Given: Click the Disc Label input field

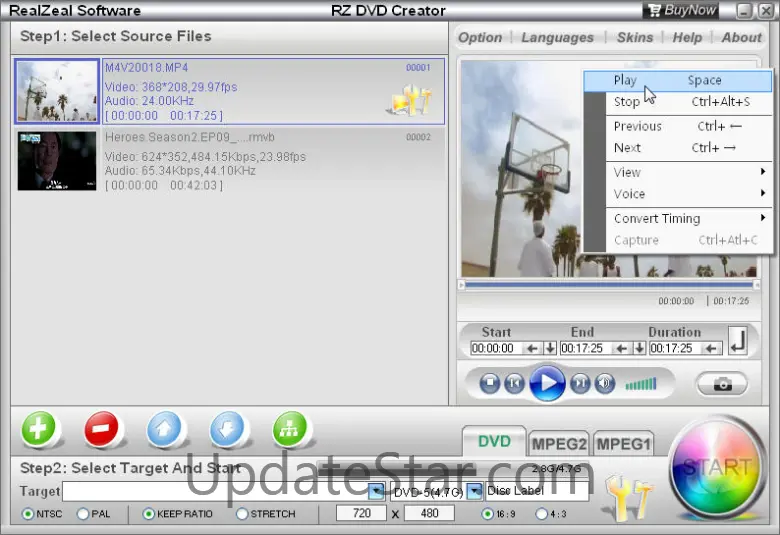Looking at the screenshot, I should point(537,491).
